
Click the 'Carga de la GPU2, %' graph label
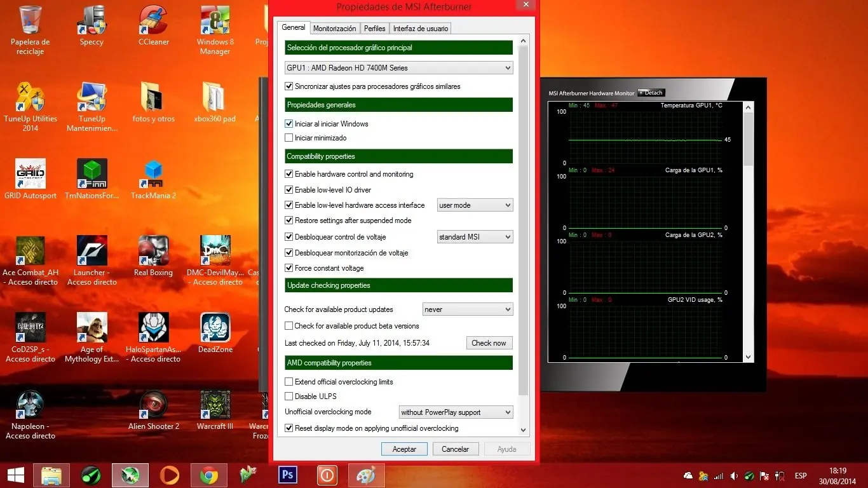coord(693,235)
